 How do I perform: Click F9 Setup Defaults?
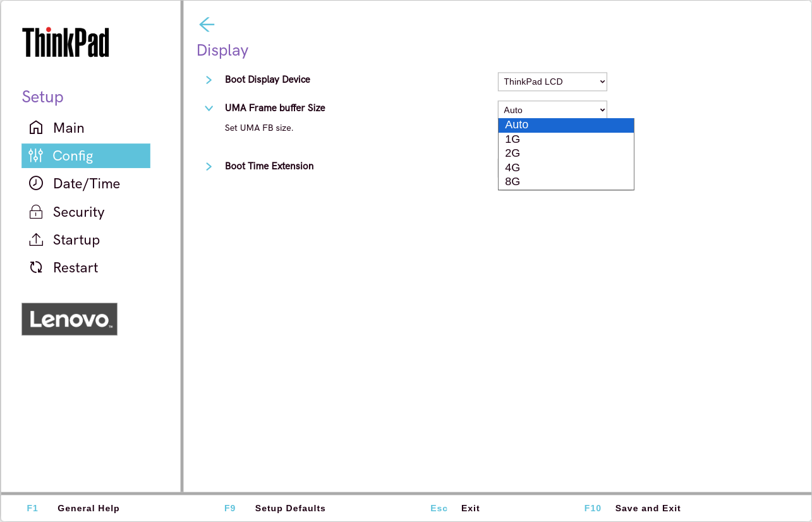275,508
